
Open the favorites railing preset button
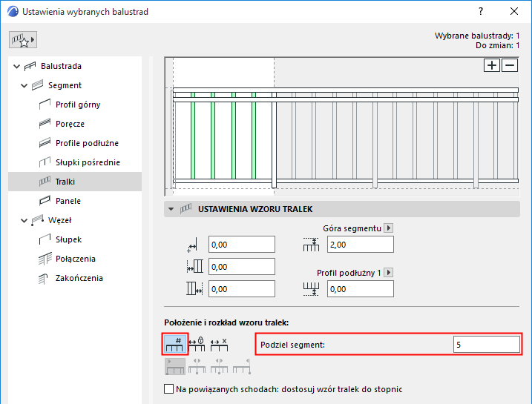[x=23, y=39]
